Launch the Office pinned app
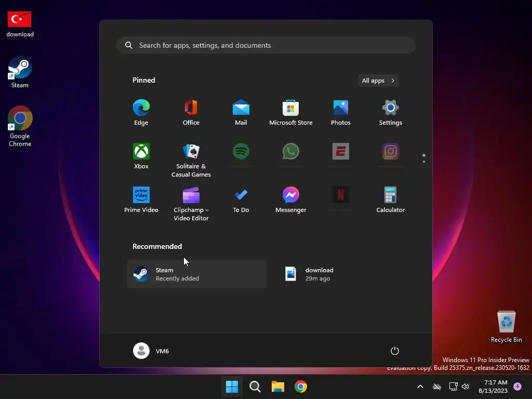Image resolution: width=532 pixels, height=399 pixels. (x=191, y=113)
